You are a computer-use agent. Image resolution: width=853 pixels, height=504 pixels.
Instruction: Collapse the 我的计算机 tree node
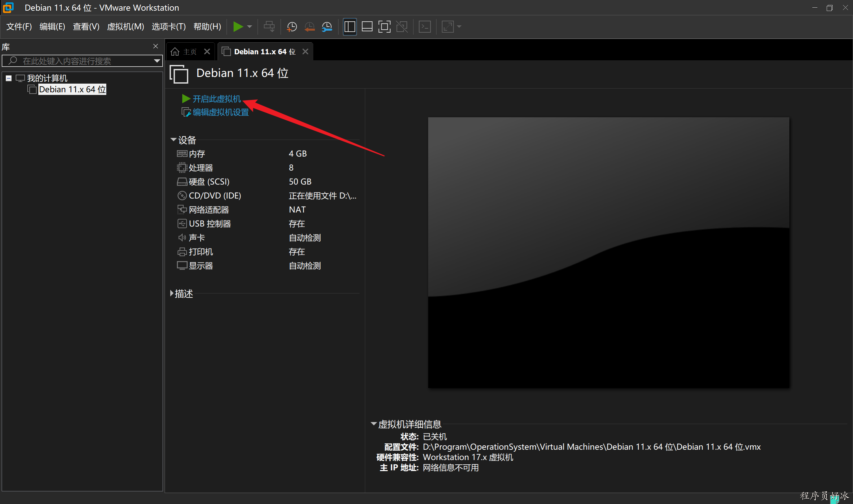point(9,79)
